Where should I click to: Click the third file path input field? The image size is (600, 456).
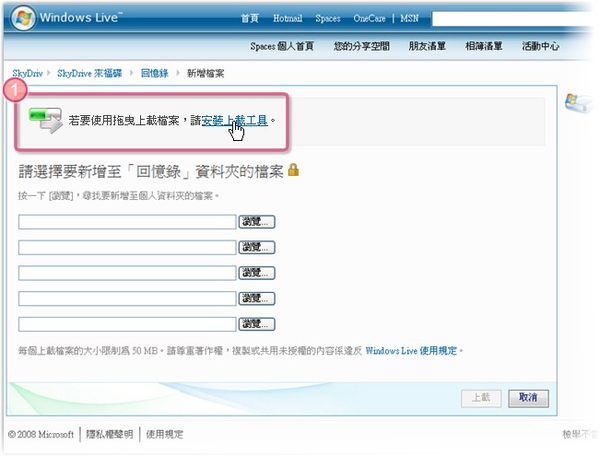(x=127, y=273)
